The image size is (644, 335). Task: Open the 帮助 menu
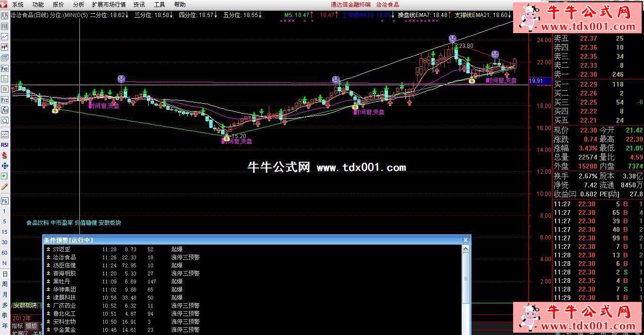coord(180,5)
